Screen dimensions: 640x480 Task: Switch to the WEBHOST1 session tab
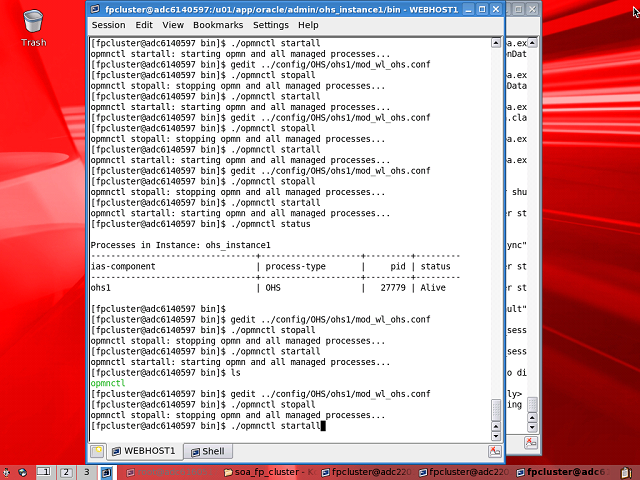pyautogui.click(x=144, y=451)
